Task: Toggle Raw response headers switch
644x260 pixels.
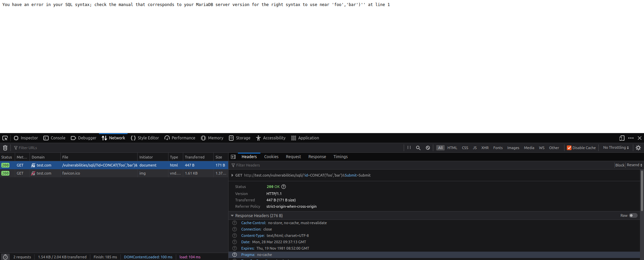Action: coord(633,216)
